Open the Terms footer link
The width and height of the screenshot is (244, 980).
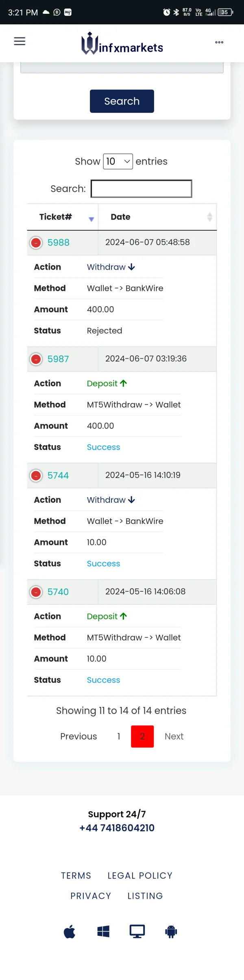pos(76,875)
